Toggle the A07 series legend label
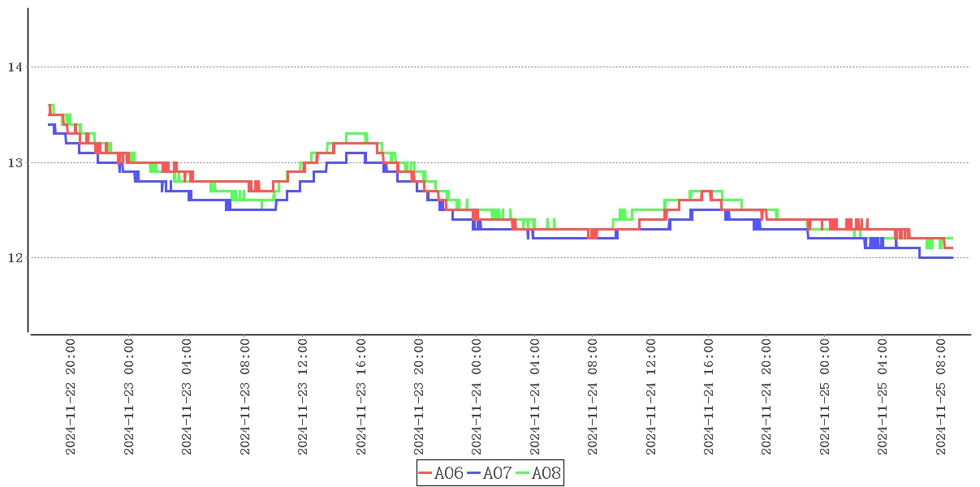 click(x=498, y=473)
